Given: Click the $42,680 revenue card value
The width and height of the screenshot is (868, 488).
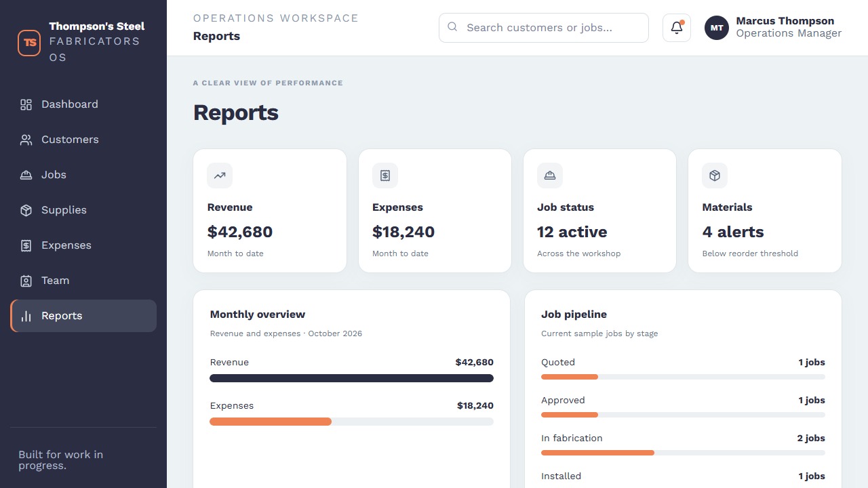Looking at the screenshot, I should click(240, 232).
